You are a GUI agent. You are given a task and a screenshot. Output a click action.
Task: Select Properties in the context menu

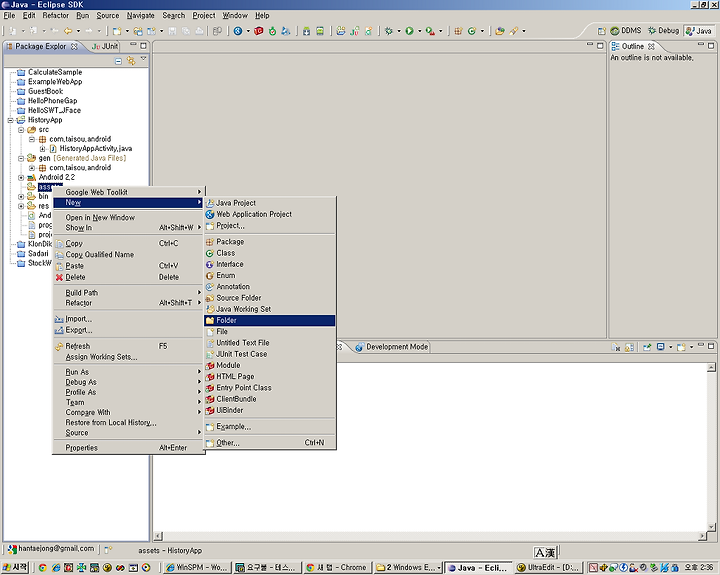pyautogui.click(x=128, y=448)
